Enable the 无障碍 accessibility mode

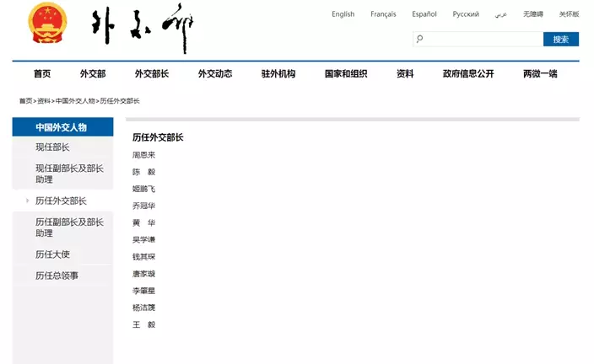click(533, 14)
